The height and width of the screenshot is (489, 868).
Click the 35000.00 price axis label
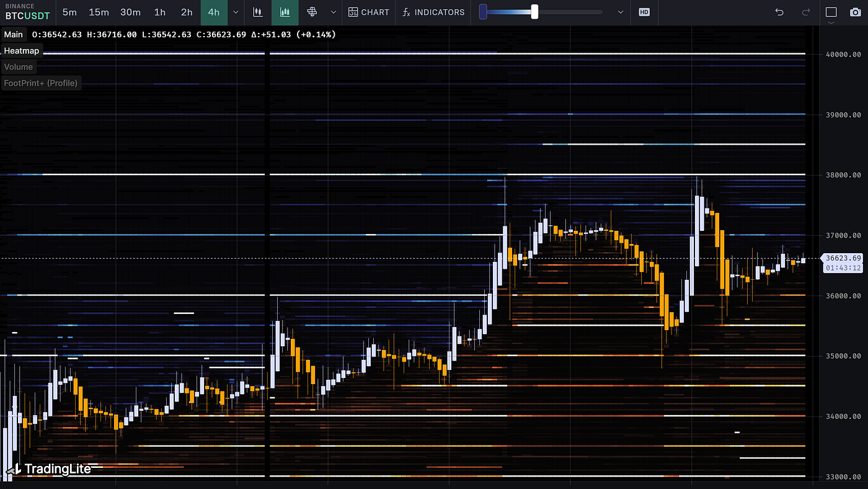[843, 356]
